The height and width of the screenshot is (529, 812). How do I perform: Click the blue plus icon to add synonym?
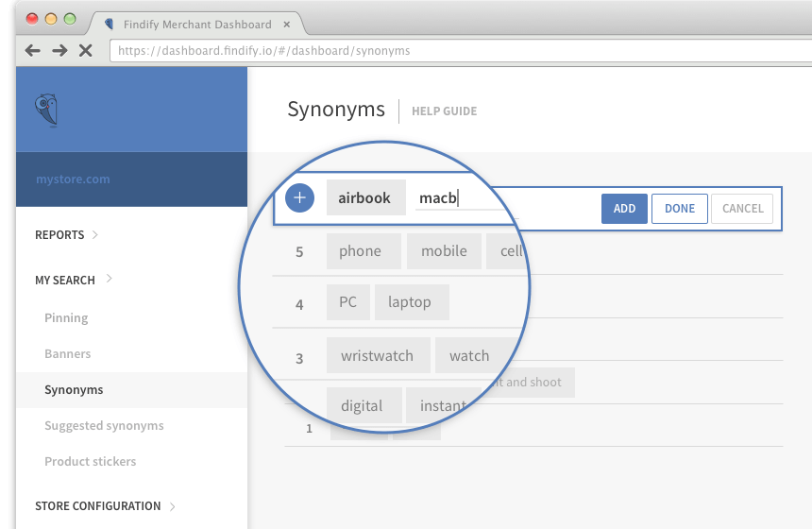pos(299,198)
